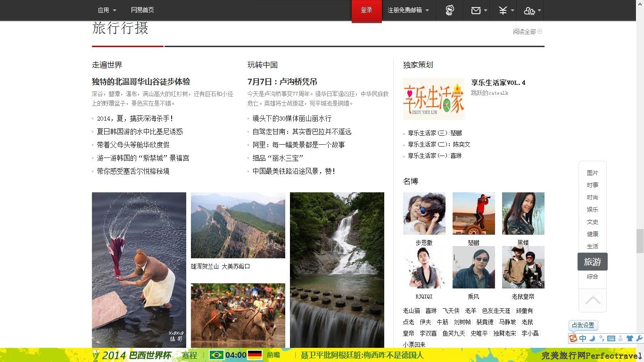Jump to 健康 section in side nav

(x=593, y=234)
